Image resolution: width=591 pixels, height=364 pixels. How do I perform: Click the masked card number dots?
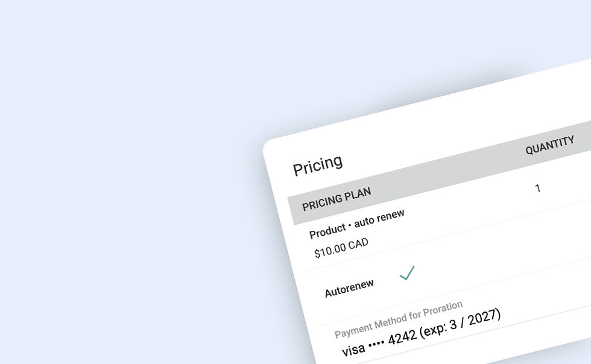376,344
